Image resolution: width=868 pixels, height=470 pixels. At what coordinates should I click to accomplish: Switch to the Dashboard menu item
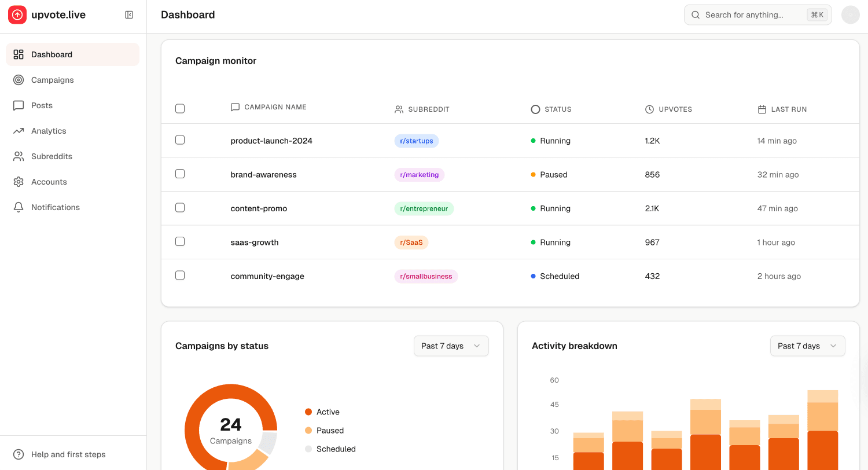(52, 54)
